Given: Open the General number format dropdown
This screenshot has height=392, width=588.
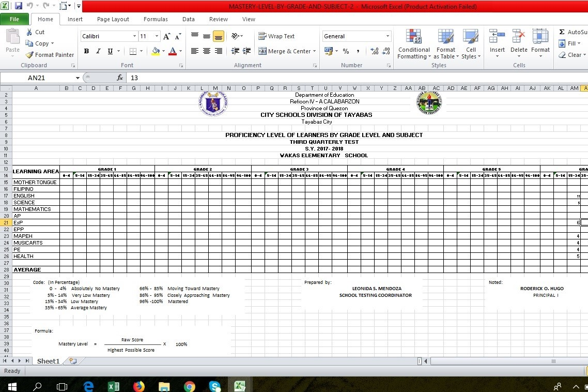Looking at the screenshot, I should click(x=388, y=36).
